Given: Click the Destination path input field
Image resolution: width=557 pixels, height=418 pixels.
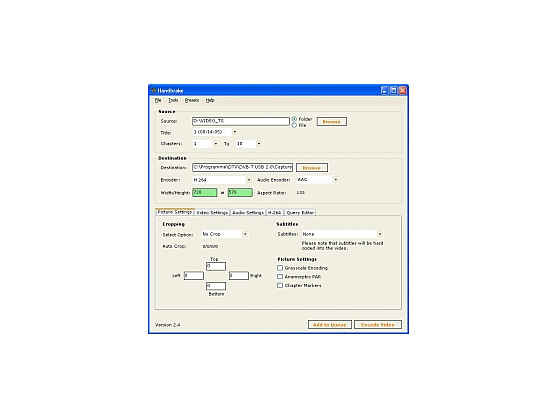Looking at the screenshot, I should 242,167.
